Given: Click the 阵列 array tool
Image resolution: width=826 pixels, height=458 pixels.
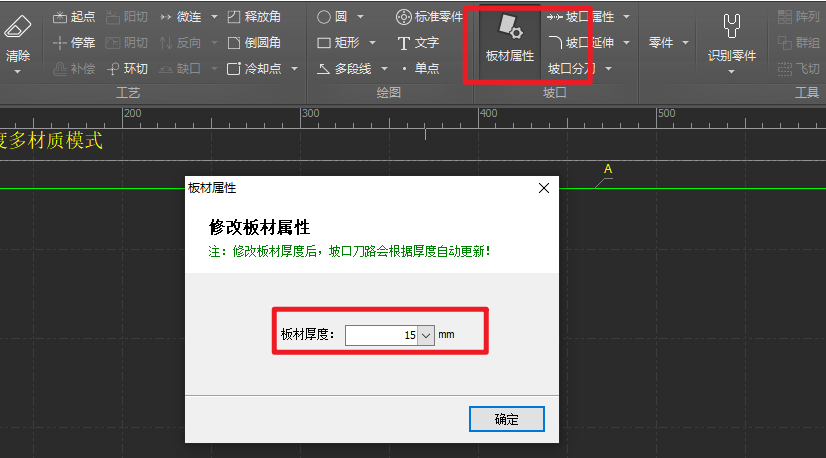Looking at the screenshot, I should pyautogui.click(x=799, y=17).
